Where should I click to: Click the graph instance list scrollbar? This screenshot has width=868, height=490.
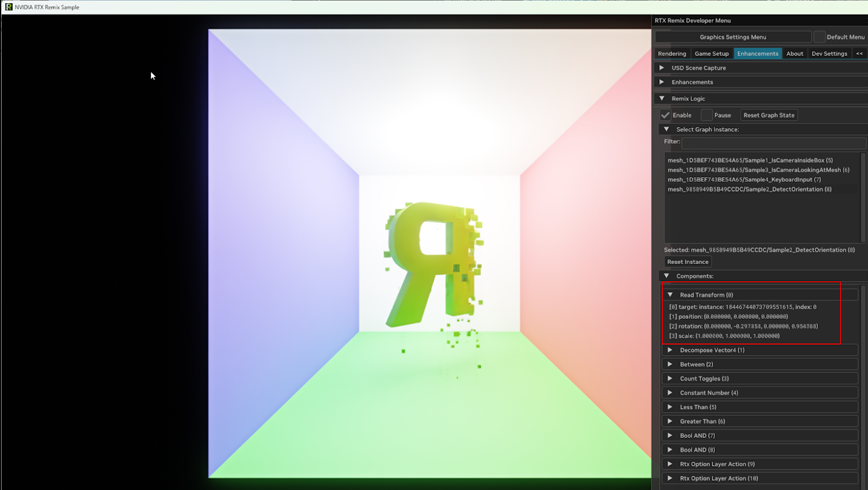coord(863,198)
